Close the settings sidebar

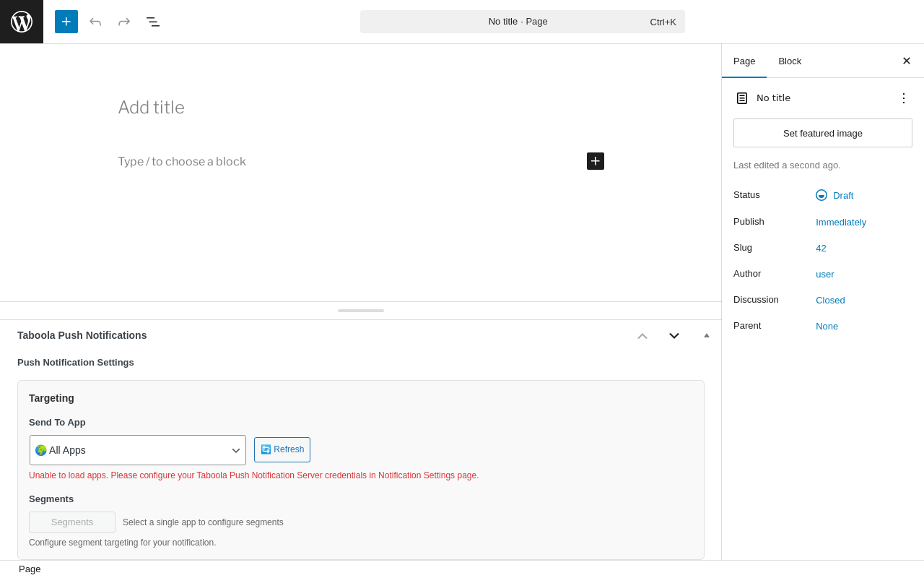click(x=907, y=61)
